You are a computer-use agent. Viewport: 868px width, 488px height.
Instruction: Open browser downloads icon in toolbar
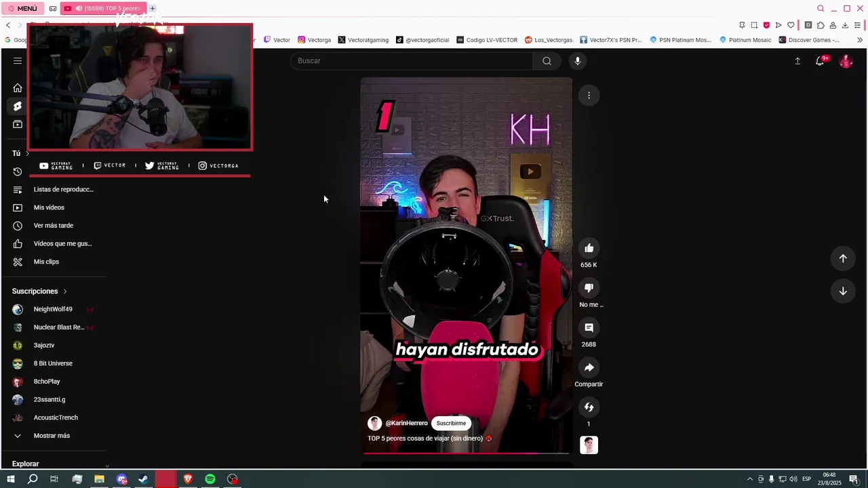845,25
